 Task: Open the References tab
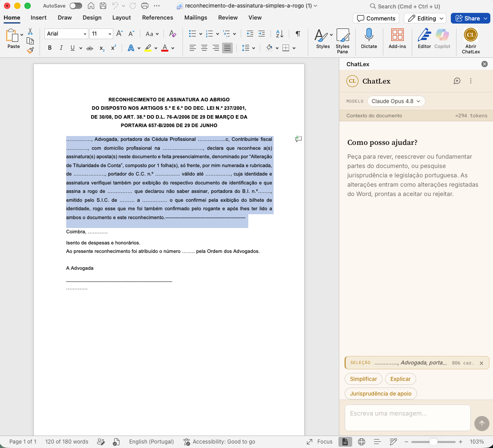click(158, 18)
